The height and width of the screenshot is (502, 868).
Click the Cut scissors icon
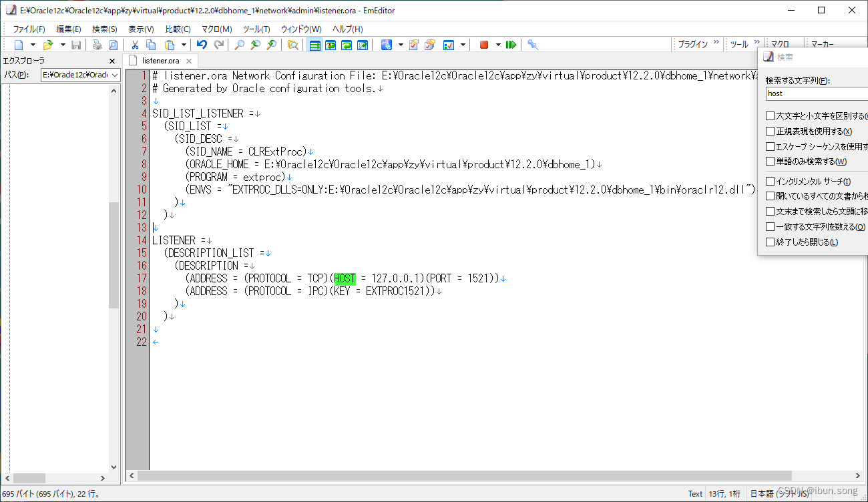tap(135, 45)
